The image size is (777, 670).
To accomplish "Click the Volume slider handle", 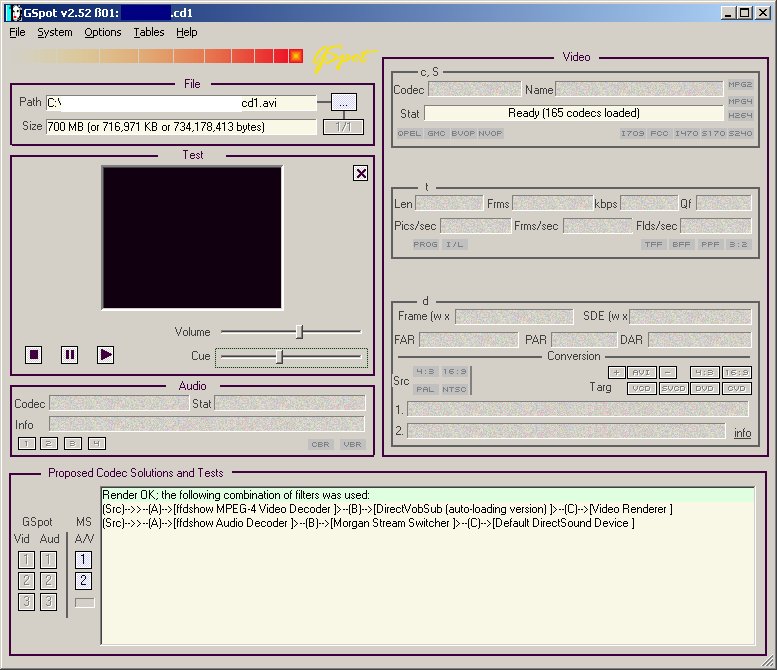I will 299,332.
